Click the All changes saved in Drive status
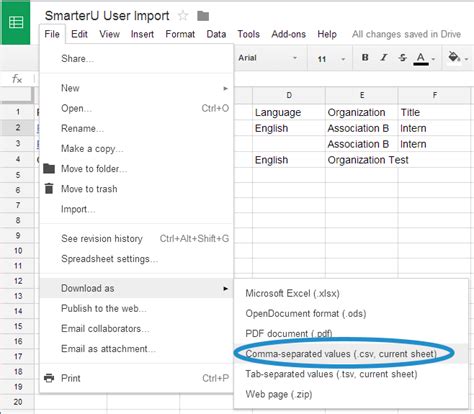Image resolution: width=474 pixels, height=414 pixels. point(406,34)
